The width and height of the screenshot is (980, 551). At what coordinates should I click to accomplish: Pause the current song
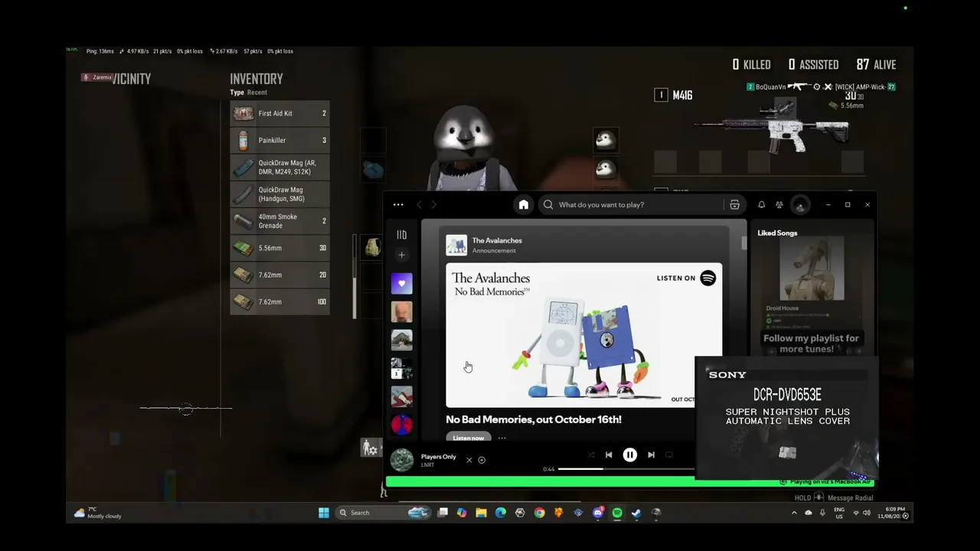(629, 455)
